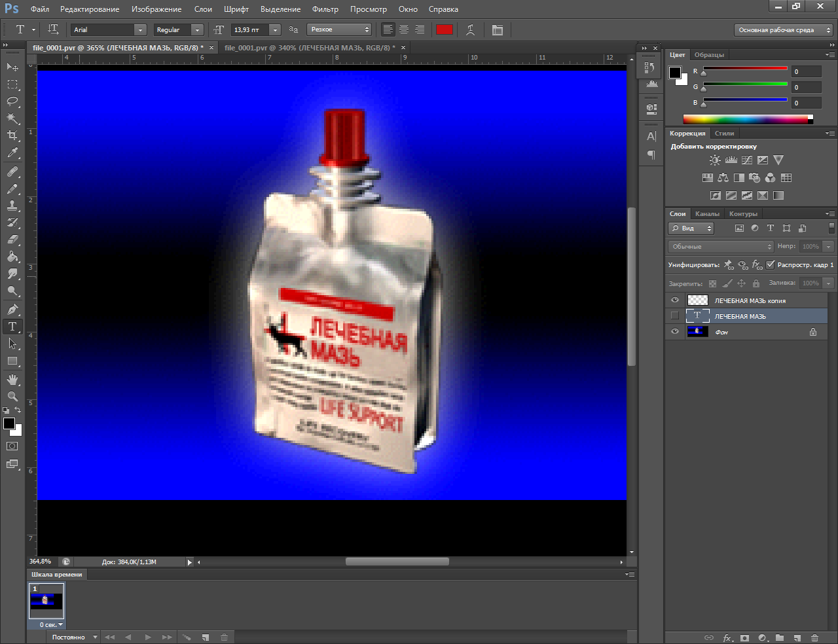838x644 pixels.
Task: Toggle the Распростр. кадр 1 checkbox
Action: point(771,265)
